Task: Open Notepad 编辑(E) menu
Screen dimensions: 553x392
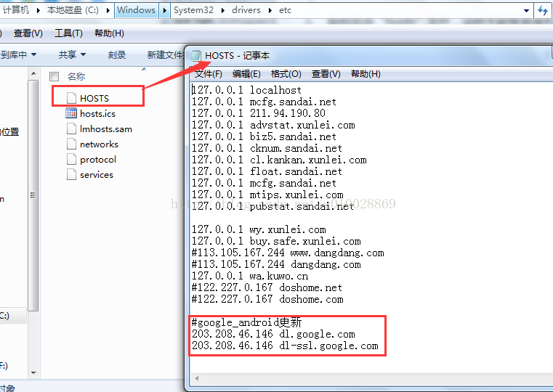Action: click(x=246, y=74)
